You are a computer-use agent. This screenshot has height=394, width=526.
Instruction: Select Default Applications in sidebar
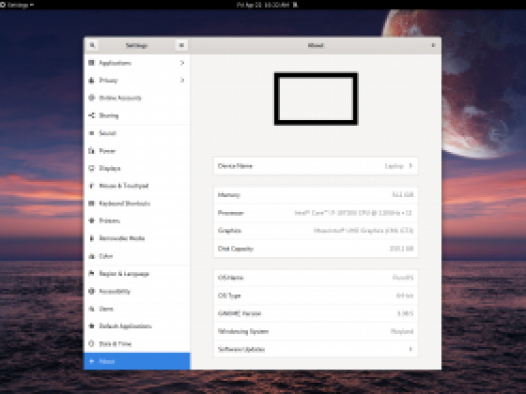[137, 326]
